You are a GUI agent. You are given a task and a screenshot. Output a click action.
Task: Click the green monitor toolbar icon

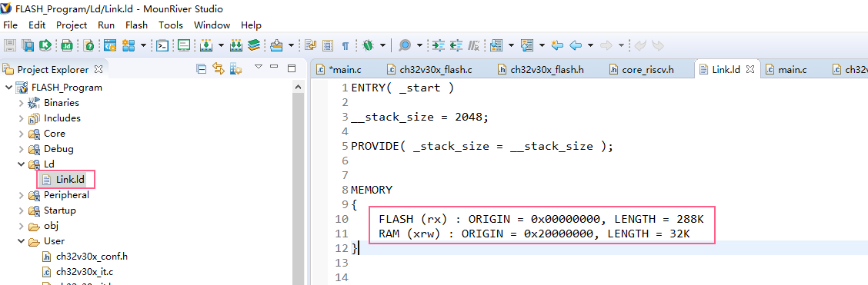pyautogui.click(x=184, y=45)
